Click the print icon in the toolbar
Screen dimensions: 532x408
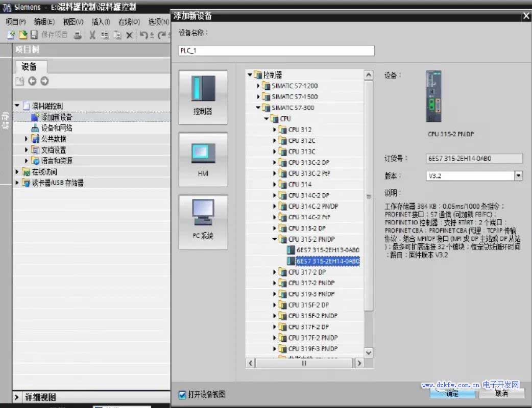78,35
